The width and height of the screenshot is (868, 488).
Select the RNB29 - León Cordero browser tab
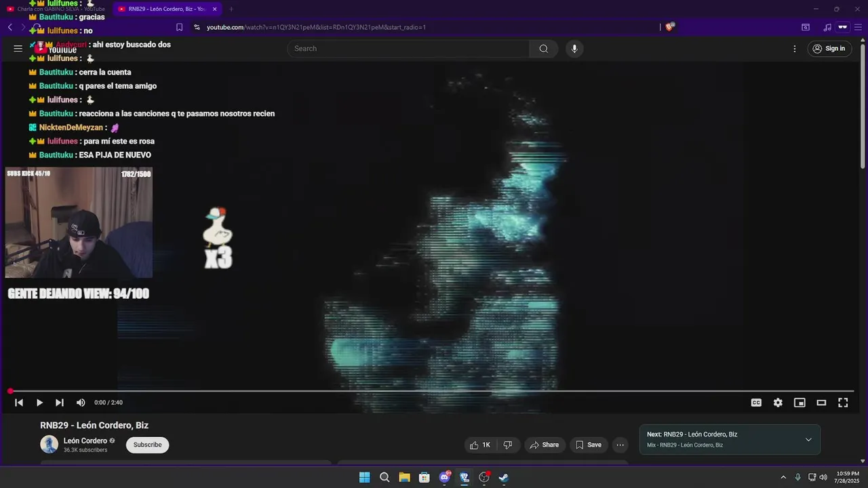tap(166, 9)
